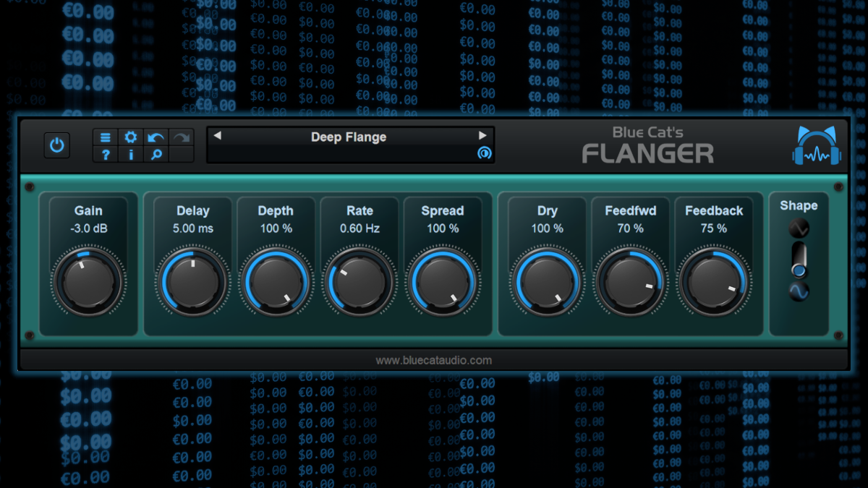This screenshot has width=868, height=488.
Task: Click the redo arrow icon
Action: point(181,137)
